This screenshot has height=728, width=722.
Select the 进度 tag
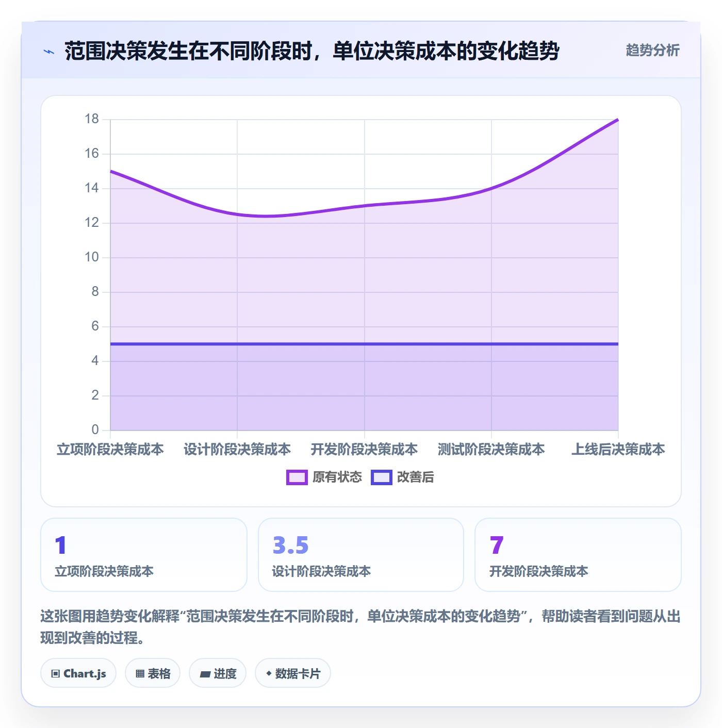point(218,673)
